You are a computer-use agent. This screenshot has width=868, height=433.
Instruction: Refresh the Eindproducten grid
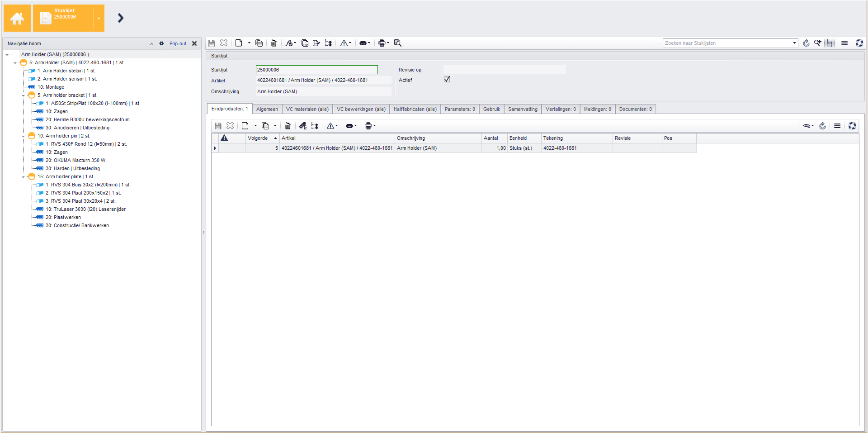(823, 126)
